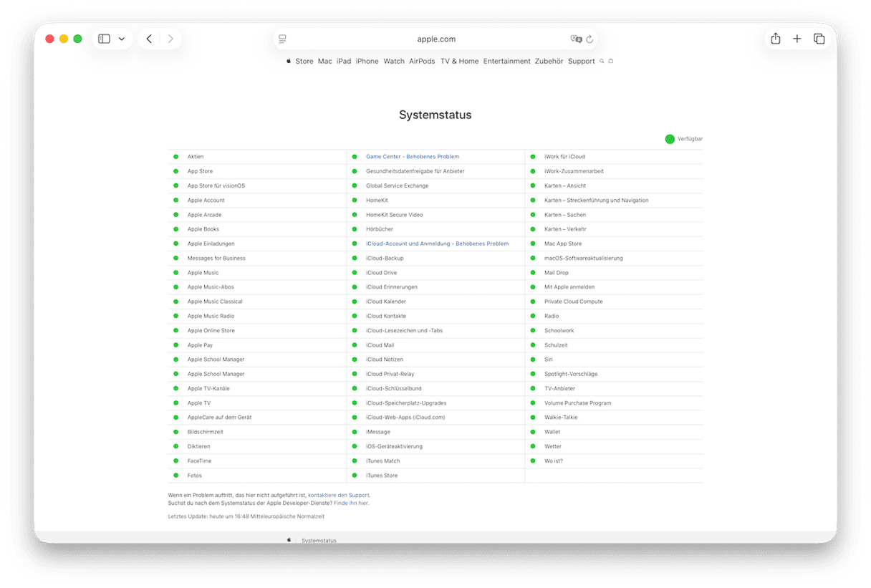Go back with the back arrow

pyautogui.click(x=149, y=39)
